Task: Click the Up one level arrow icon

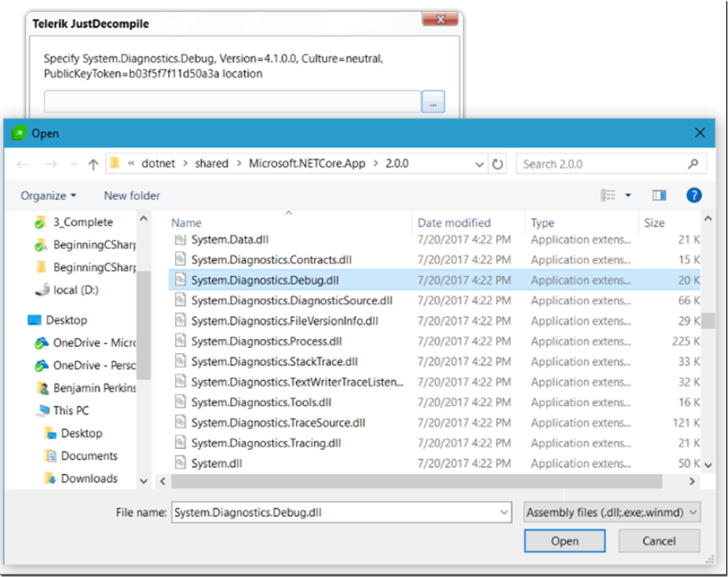Action: click(x=93, y=164)
